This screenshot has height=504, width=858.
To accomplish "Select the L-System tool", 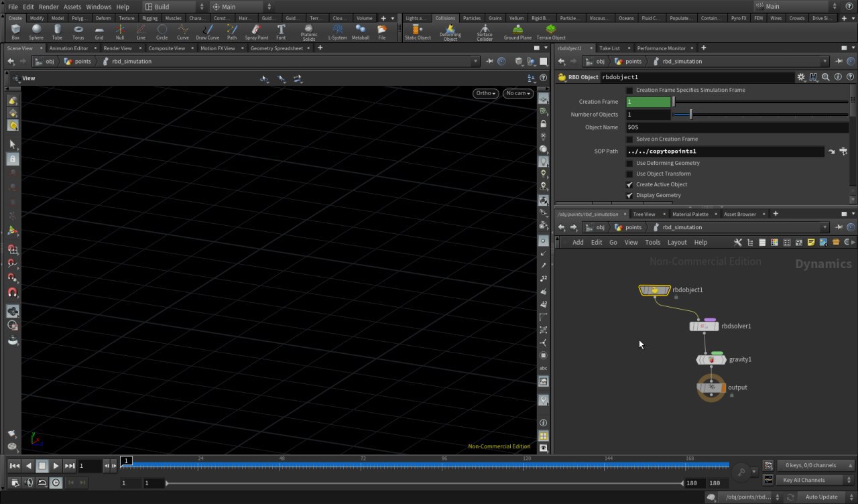I will pos(337,31).
